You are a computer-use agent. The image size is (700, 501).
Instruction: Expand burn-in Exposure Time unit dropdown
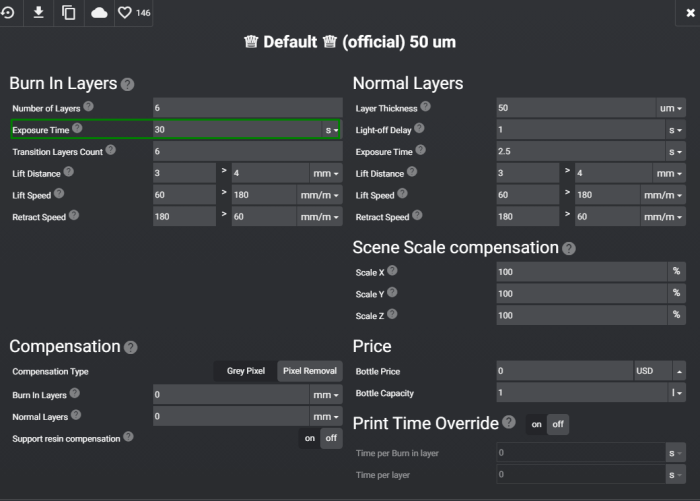(x=331, y=130)
